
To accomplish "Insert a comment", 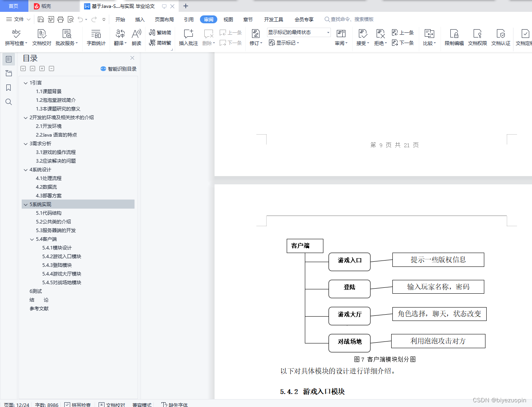I will tap(189, 38).
